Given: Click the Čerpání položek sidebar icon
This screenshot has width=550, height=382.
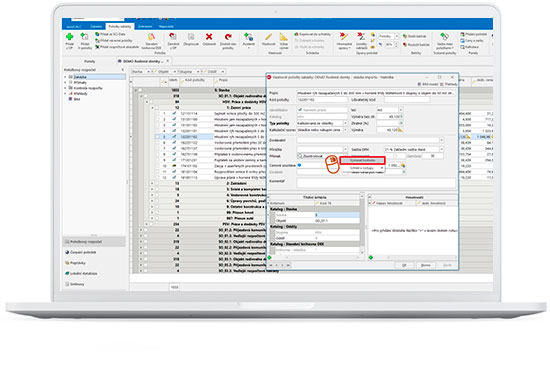Looking at the screenshot, I should pyautogui.click(x=67, y=252).
